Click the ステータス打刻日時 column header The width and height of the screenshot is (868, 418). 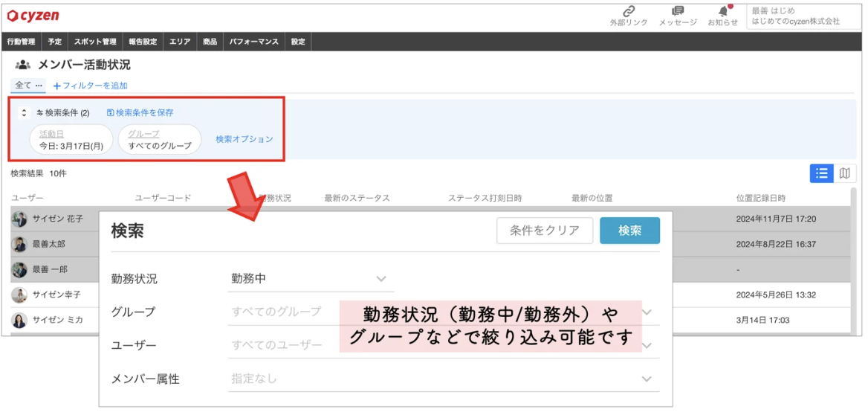[485, 198]
